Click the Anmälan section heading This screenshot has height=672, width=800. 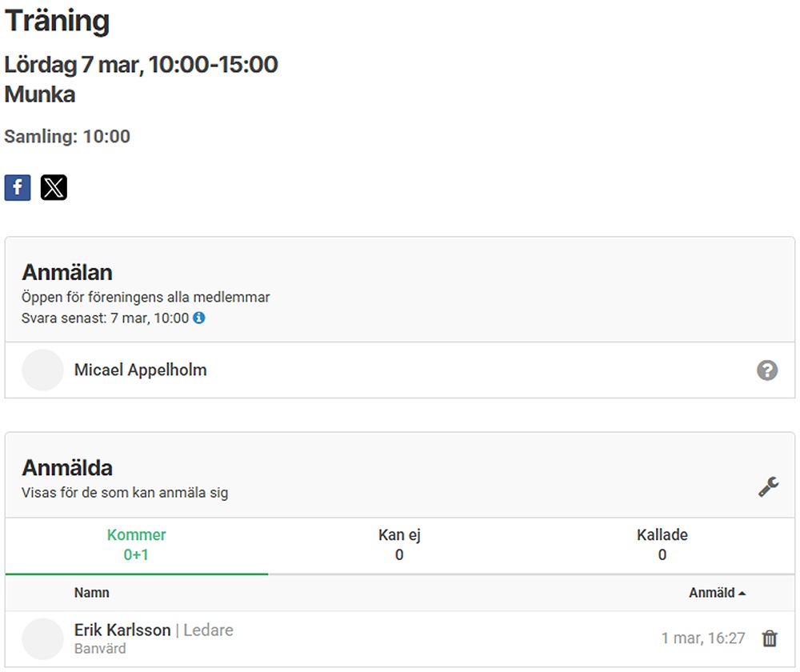[x=66, y=272]
